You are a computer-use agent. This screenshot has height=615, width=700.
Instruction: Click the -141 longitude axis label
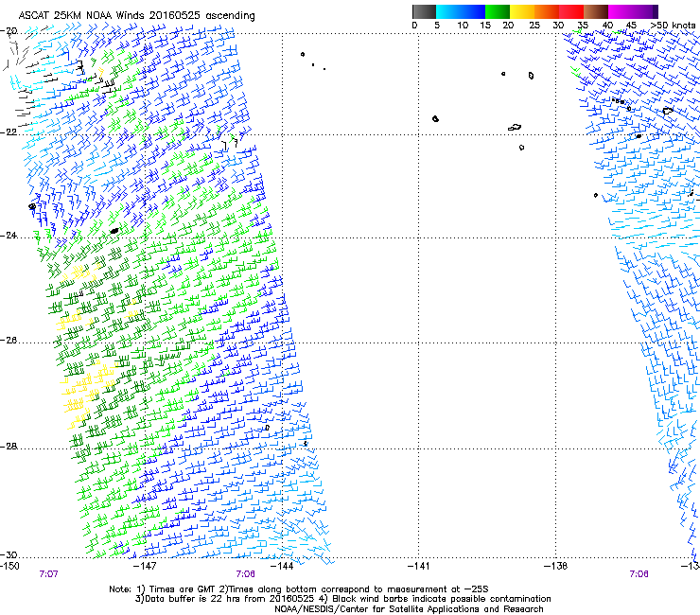[419, 566]
